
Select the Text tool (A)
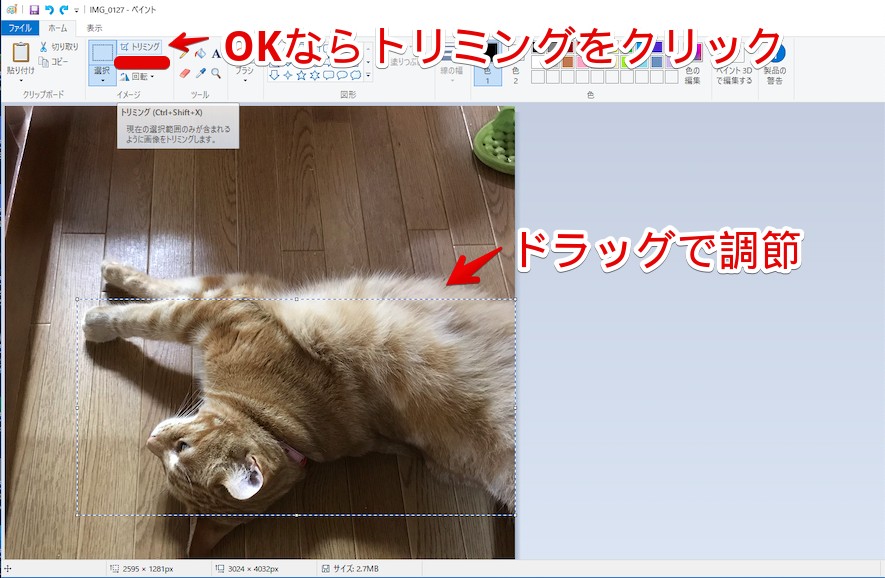tap(216, 54)
